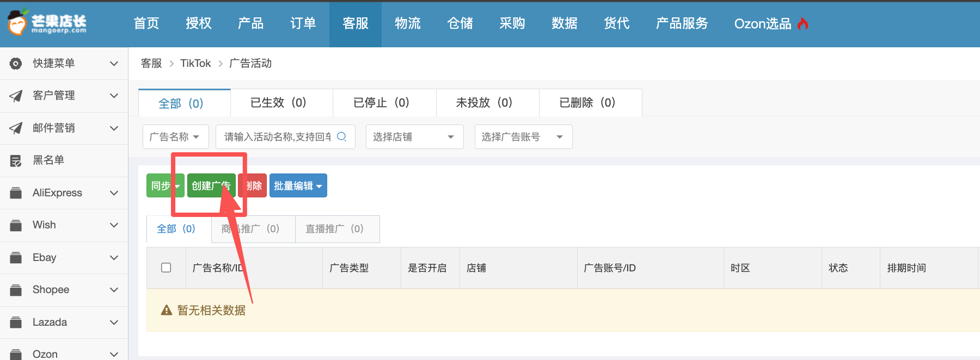
Task: Click the TikTok breadcrumb link
Action: (x=195, y=64)
